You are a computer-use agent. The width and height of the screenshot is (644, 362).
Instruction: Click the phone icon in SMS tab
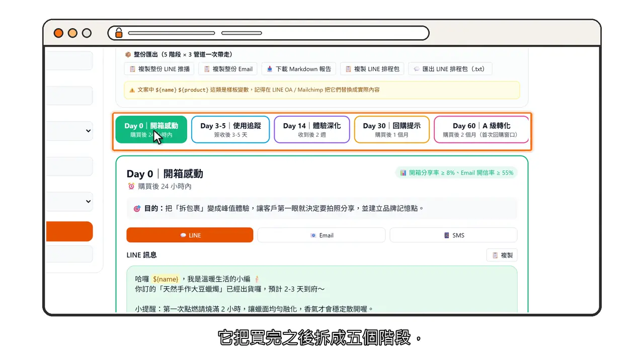click(x=446, y=235)
